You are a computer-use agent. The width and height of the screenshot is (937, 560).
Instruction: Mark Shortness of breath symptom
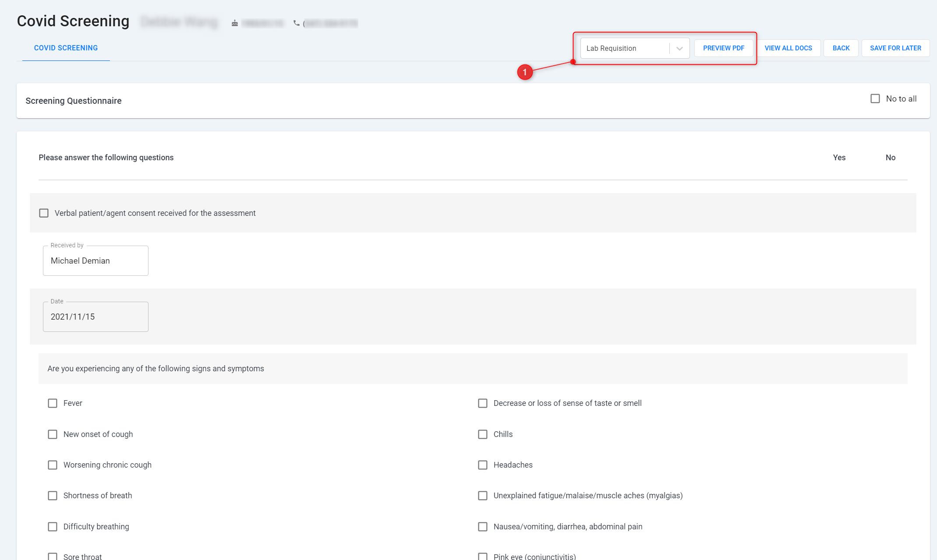click(53, 496)
